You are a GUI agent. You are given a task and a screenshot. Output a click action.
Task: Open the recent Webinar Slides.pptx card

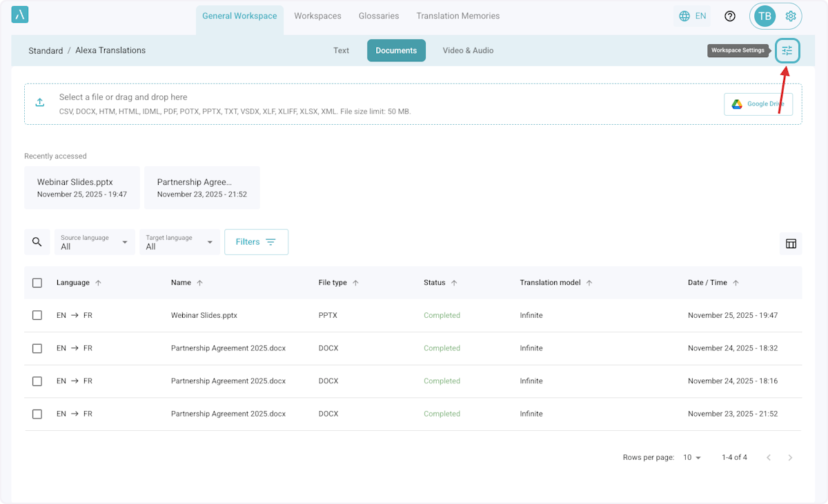(81, 188)
